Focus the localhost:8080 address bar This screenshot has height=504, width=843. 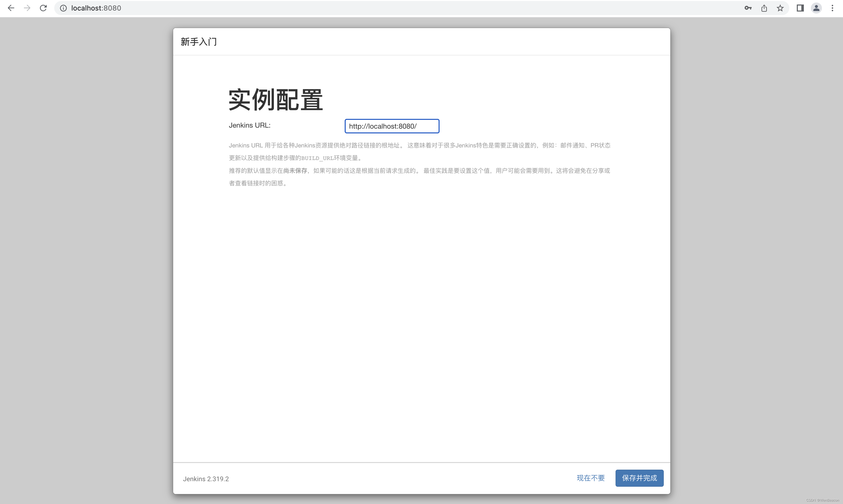(x=238, y=8)
